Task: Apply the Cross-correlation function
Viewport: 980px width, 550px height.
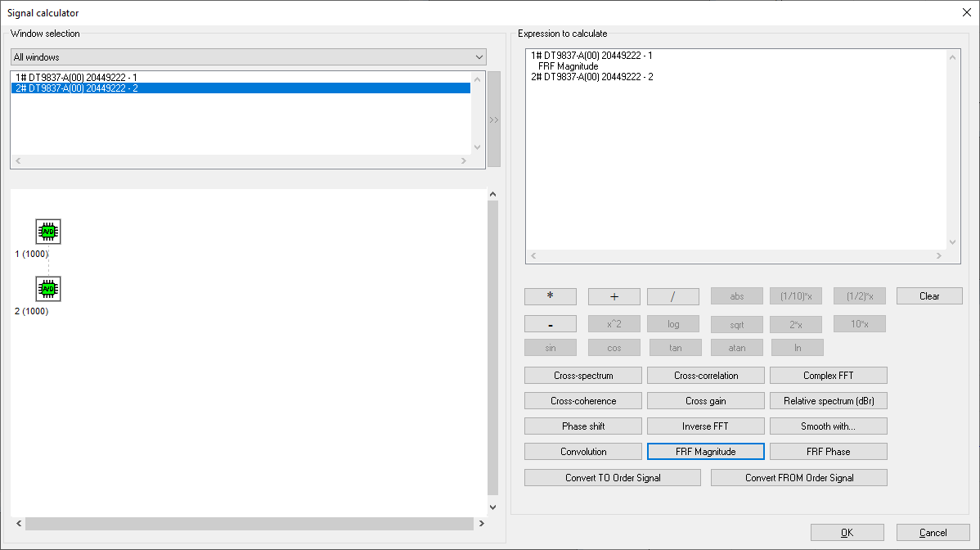Action: pos(705,376)
